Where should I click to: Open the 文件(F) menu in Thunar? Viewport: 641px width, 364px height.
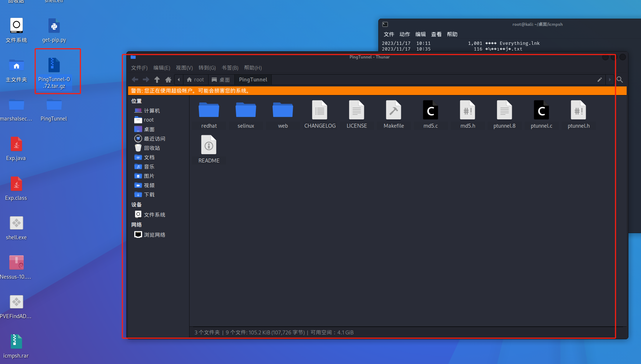pyautogui.click(x=139, y=68)
